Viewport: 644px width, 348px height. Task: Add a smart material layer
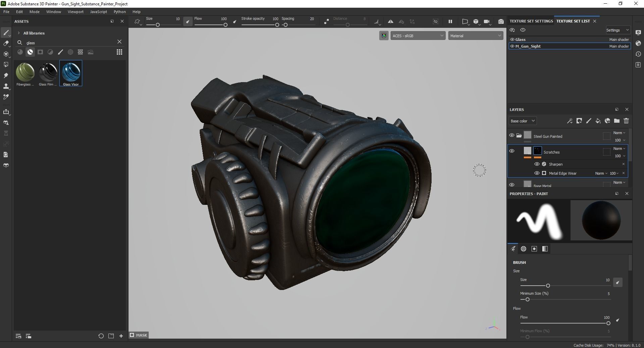pyautogui.click(x=607, y=121)
